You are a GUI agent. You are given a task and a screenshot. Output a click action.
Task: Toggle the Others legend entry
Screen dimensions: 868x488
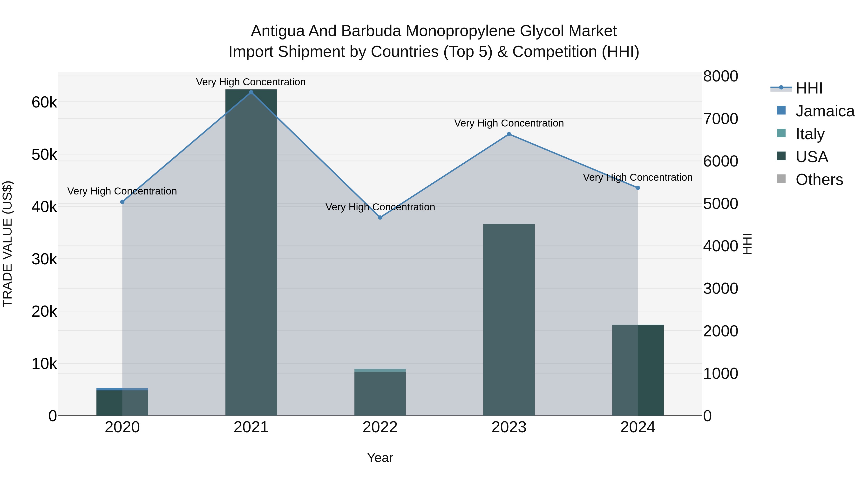pyautogui.click(x=810, y=180)
